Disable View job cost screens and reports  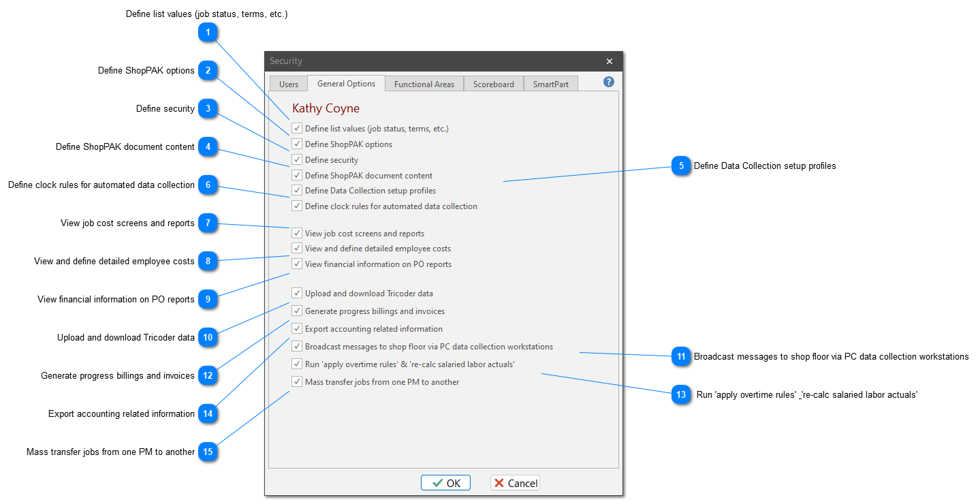pos(297,234)
